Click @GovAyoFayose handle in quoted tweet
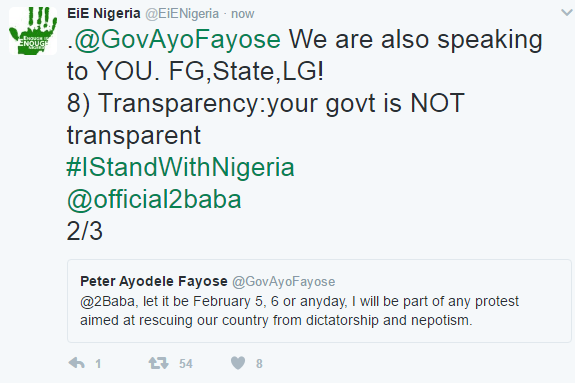 [x=283, y=282]
